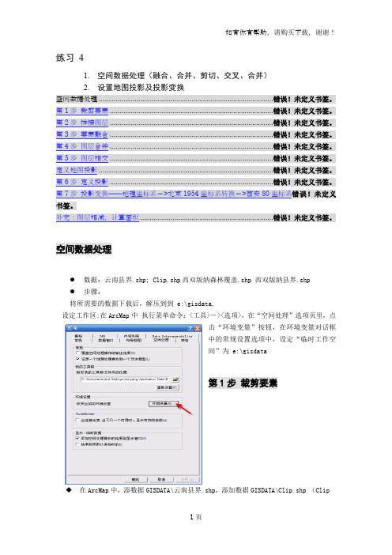Open the 第 7 步 投影变换 contents link
This screenshot has height=555, width=392.
[174, 194]
